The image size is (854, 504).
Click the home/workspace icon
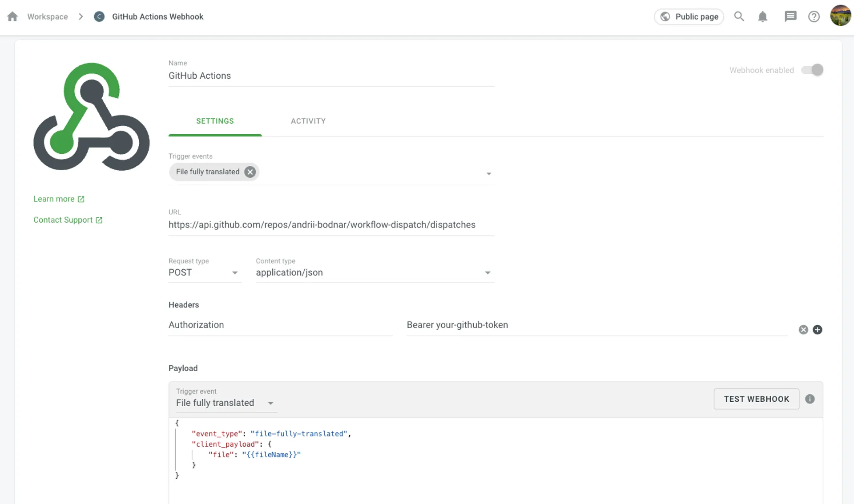(12, 16)
